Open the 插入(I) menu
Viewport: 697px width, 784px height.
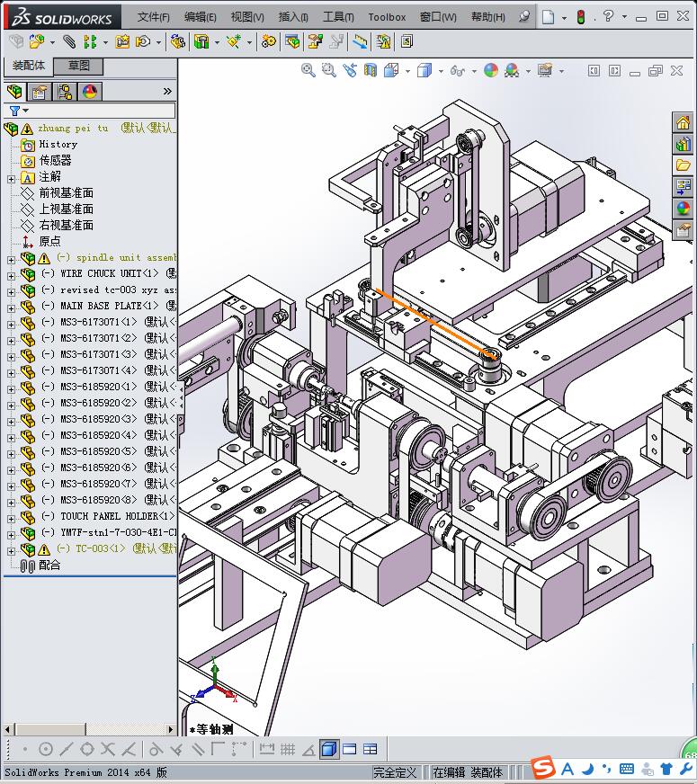pos(293,17)
